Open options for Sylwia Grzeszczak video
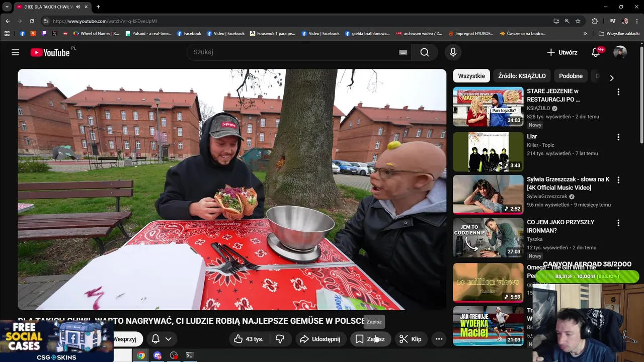Viewport: 644px width, 362px height. coord(618,180)
